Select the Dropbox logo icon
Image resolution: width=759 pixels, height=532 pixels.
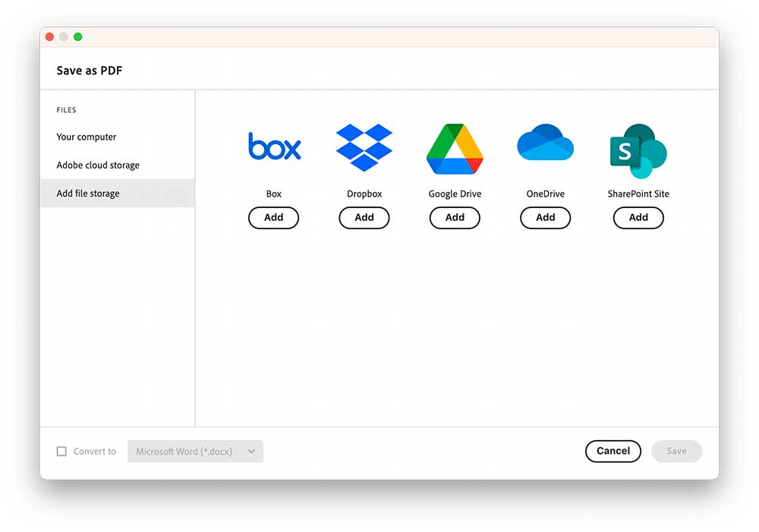pos(364,147)
